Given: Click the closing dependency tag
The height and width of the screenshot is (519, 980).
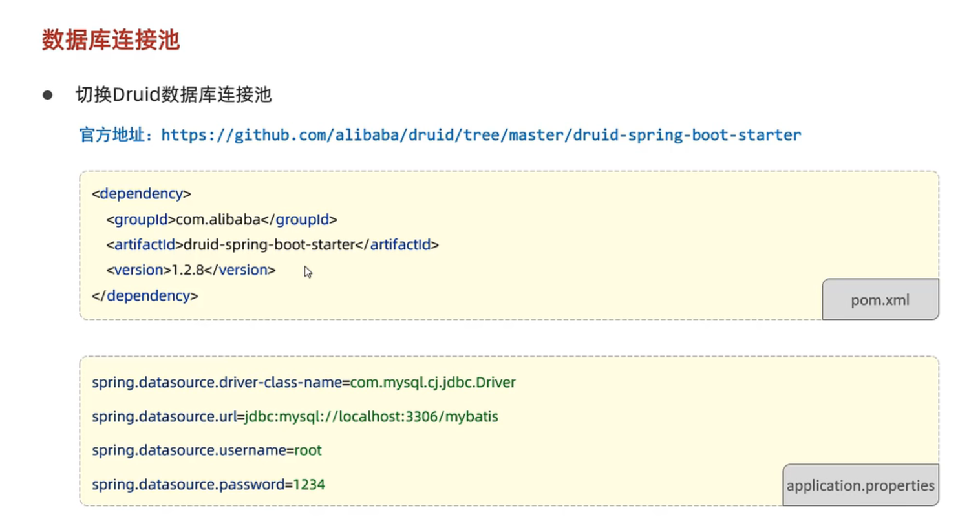Looking at the screenshot, I should point(145,296).
